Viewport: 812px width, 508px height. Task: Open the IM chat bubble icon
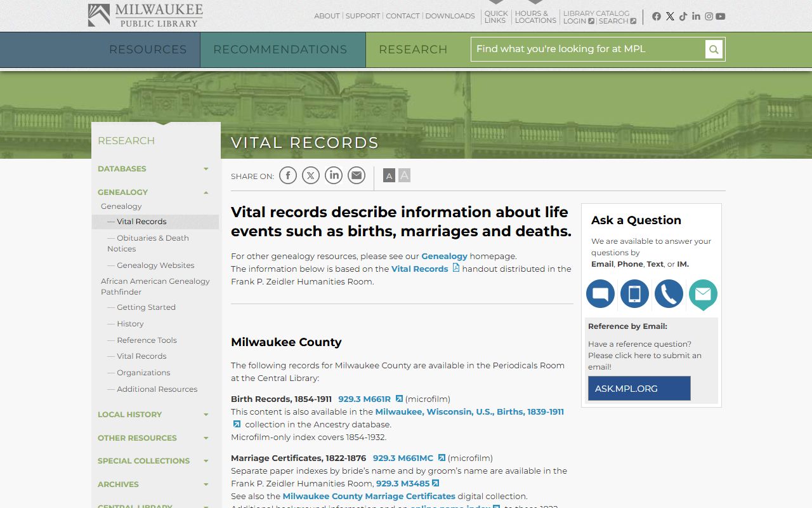[601, 294]
